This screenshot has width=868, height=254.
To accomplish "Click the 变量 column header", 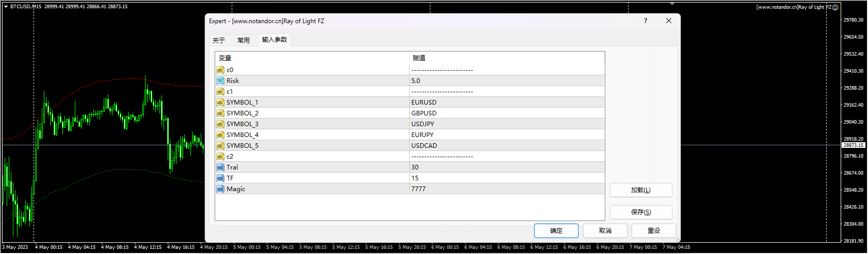I will [x=312, y=58].
